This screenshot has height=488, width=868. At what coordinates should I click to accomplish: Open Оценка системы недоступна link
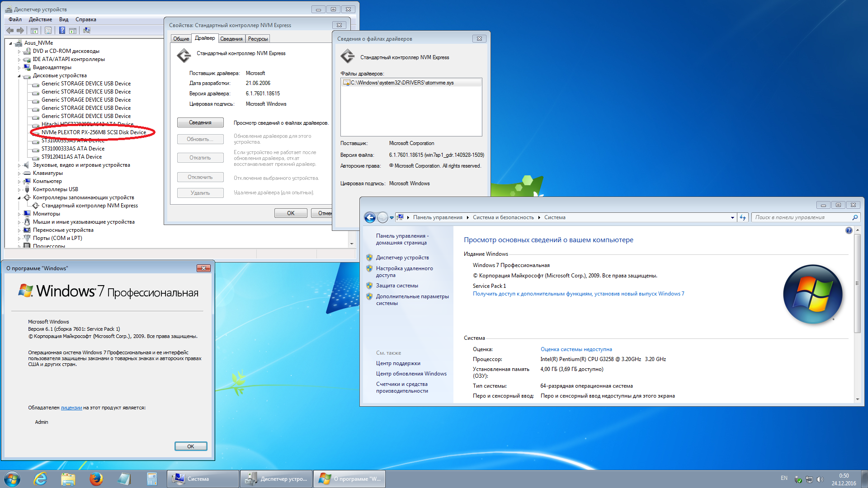pos(576,349)
